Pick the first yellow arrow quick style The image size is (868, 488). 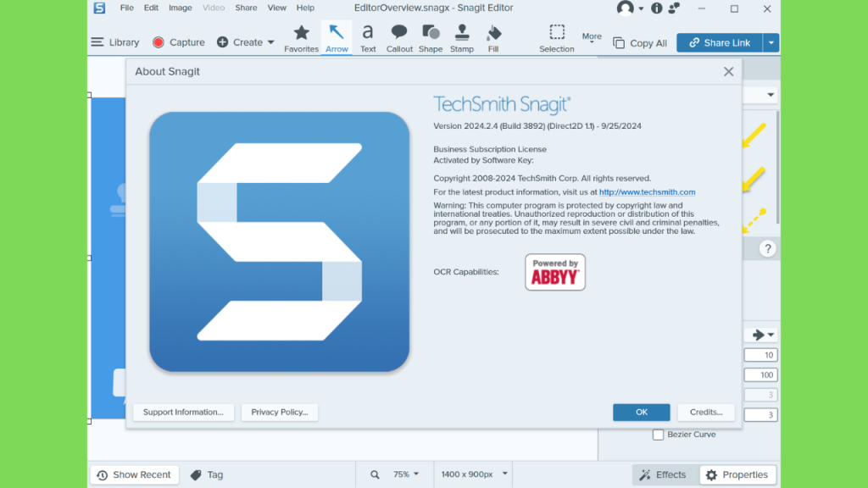point(754,135)
